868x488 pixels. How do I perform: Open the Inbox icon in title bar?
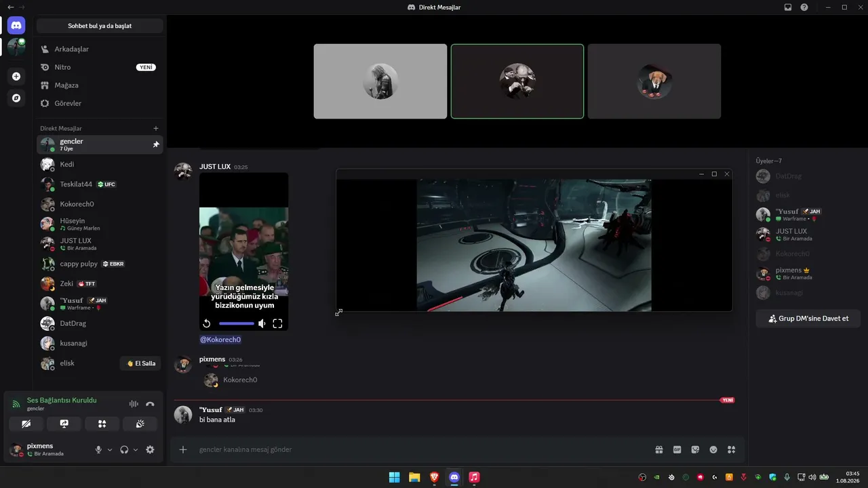(788, 7)
